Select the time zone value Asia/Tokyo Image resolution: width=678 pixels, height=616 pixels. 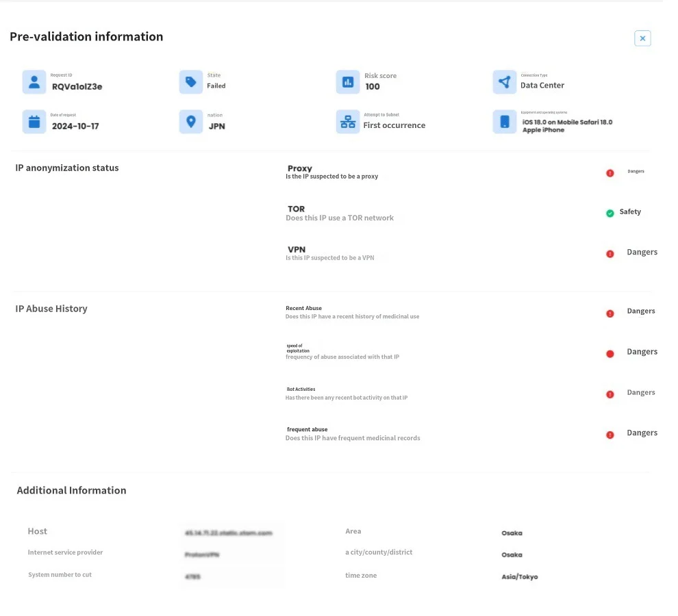(x=520, y=577)
